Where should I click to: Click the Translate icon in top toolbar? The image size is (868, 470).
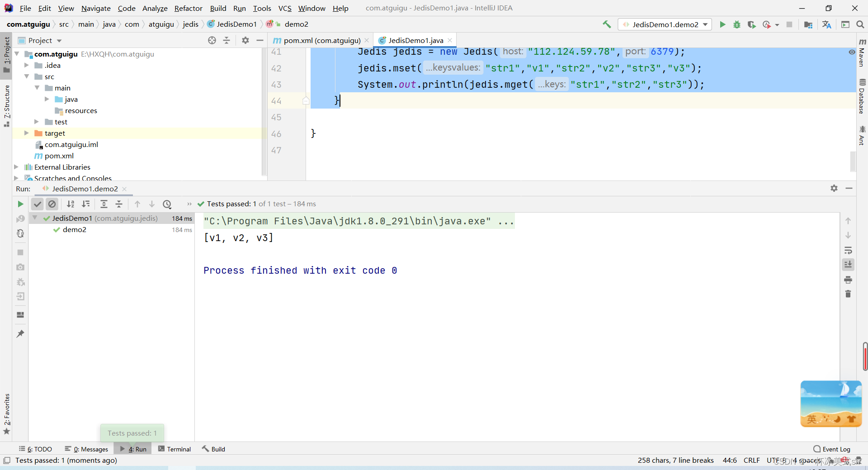pos(827,24)
